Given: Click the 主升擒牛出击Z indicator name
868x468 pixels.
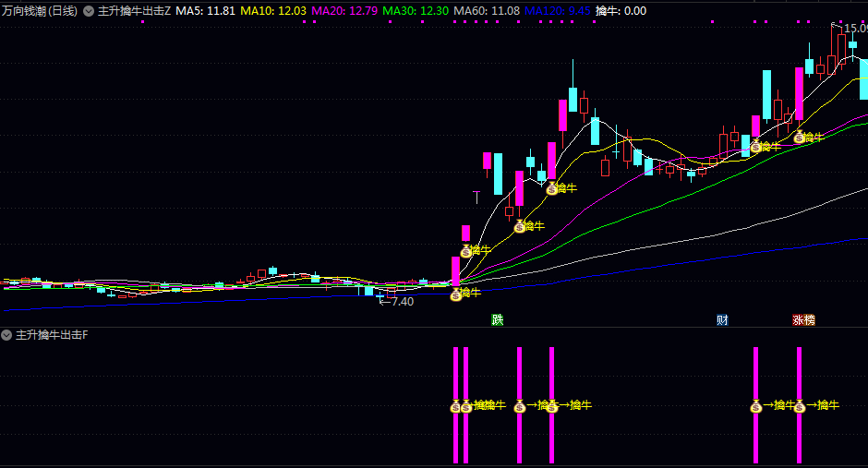Looking at the screenshot, I should pos(135,11).
